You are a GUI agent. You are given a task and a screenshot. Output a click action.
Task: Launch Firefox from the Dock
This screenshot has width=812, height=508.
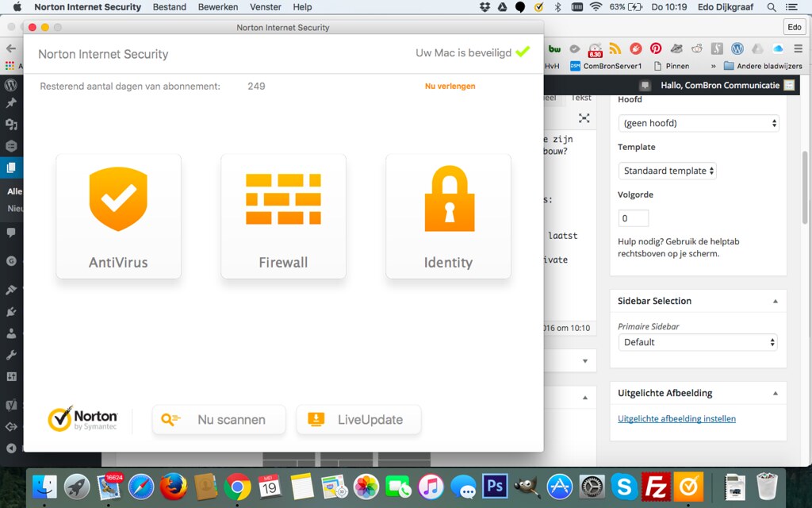(x=173, y=486)
